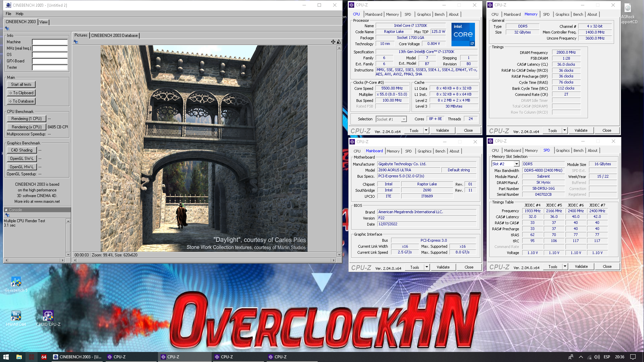This screenshot has height=362, width=644.
Task: Click the pin icon under the CINEBENCH 2003 tab
Action: 7,28
